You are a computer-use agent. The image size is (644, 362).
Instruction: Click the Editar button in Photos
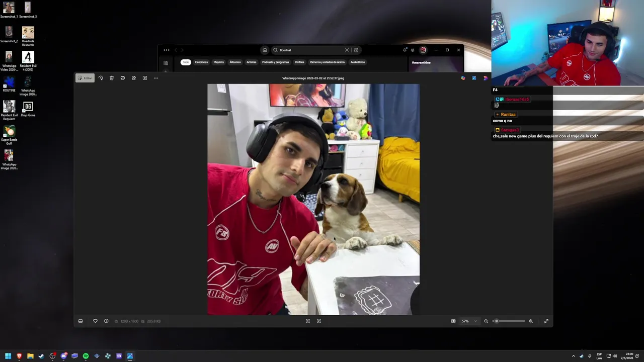coord(85,78)
